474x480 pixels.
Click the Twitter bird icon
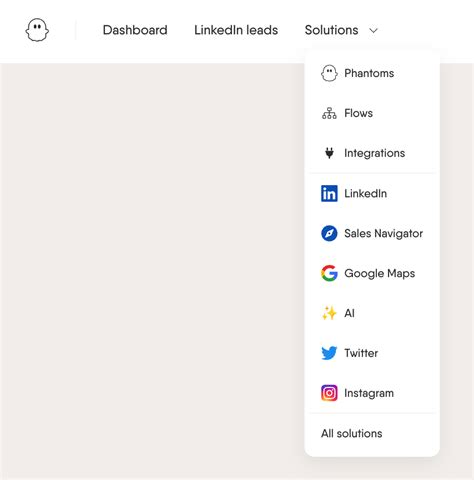pyautogui.click(x=329, y=353)
